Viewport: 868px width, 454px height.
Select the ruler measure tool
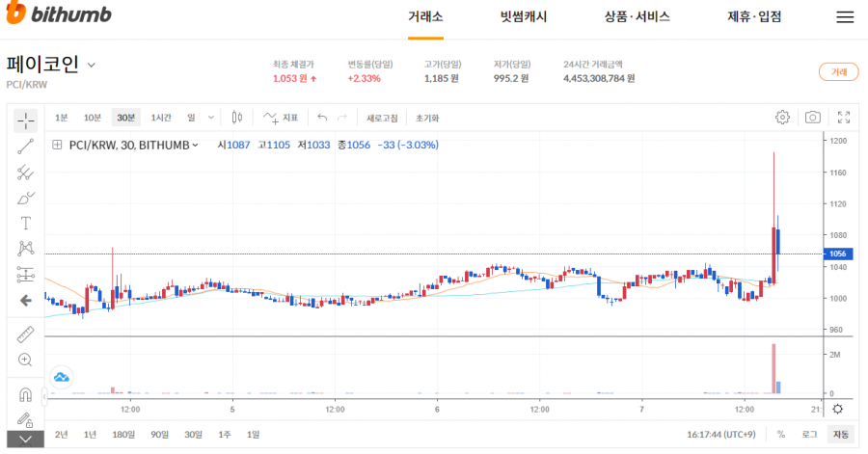tap(25, 334)
